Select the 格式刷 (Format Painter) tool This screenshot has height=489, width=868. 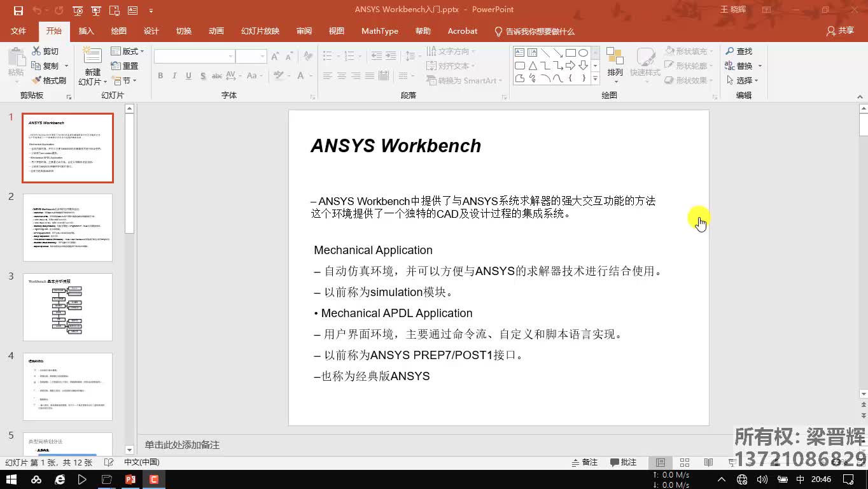49,80
